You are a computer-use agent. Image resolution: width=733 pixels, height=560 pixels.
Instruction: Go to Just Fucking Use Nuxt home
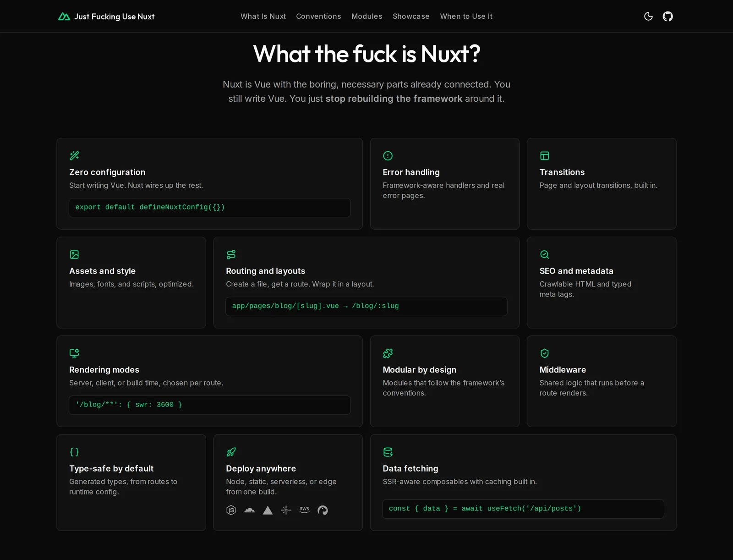coord(106,16)
